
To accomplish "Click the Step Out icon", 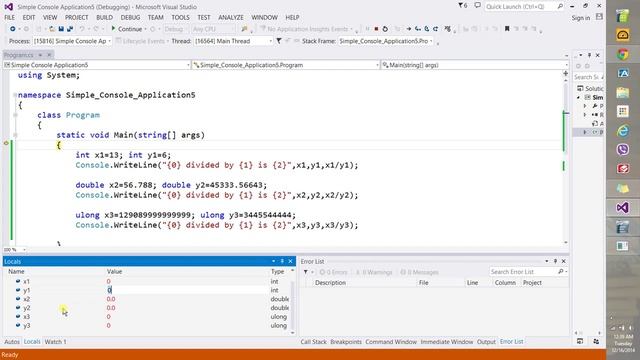I will click(436, 29).
